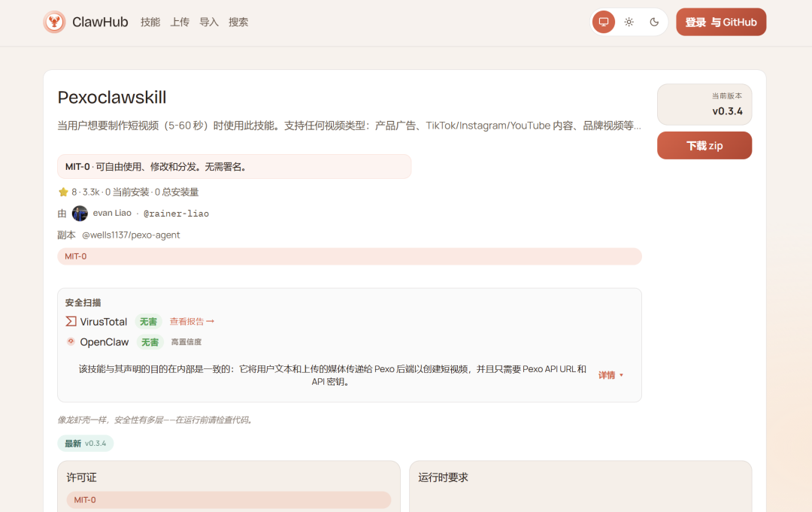Image resolution: width=812 pixels, height=512 pixels.
Task: Select the 导入 menu item
Action: (208, 22)
